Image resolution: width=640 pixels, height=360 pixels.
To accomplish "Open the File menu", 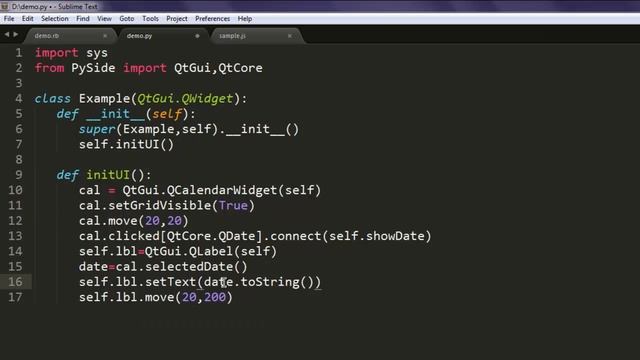I will [9, 19].
